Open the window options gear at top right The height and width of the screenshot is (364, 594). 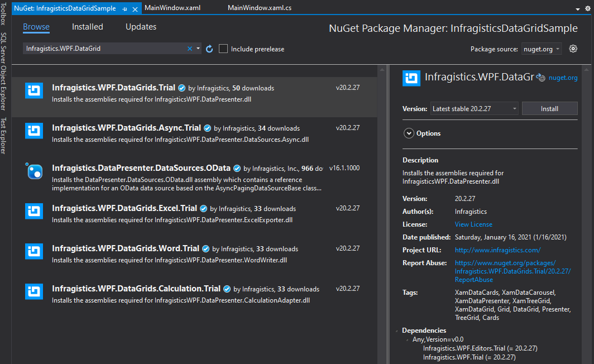[587, 8]
